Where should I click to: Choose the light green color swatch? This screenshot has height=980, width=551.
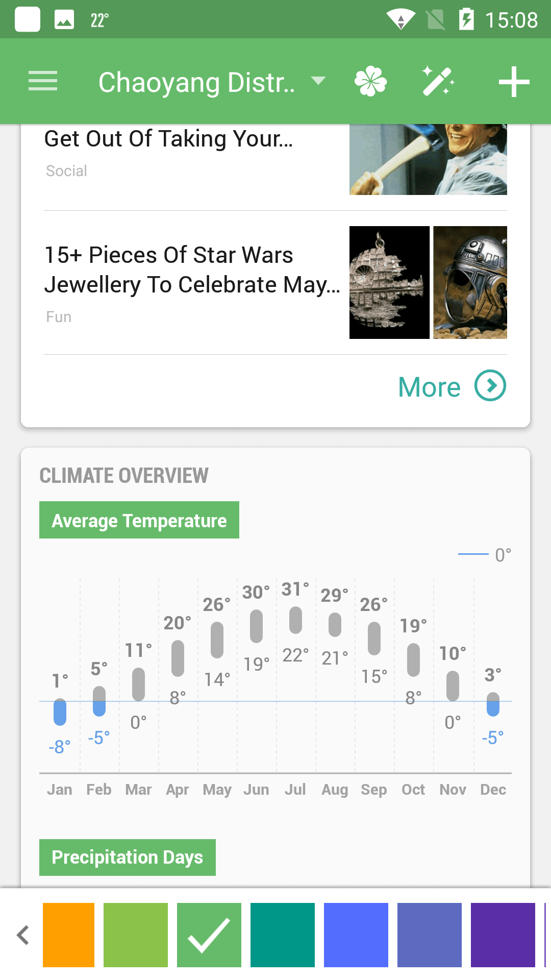pos(136,935)
